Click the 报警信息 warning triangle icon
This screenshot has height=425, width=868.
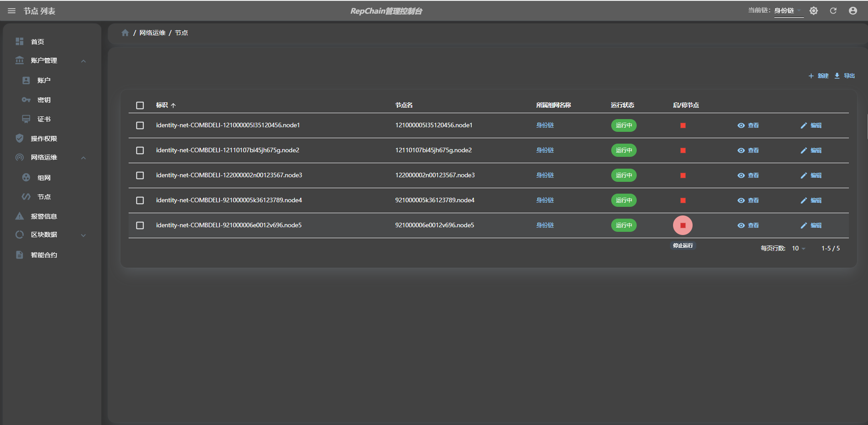[x=20, y=216]
